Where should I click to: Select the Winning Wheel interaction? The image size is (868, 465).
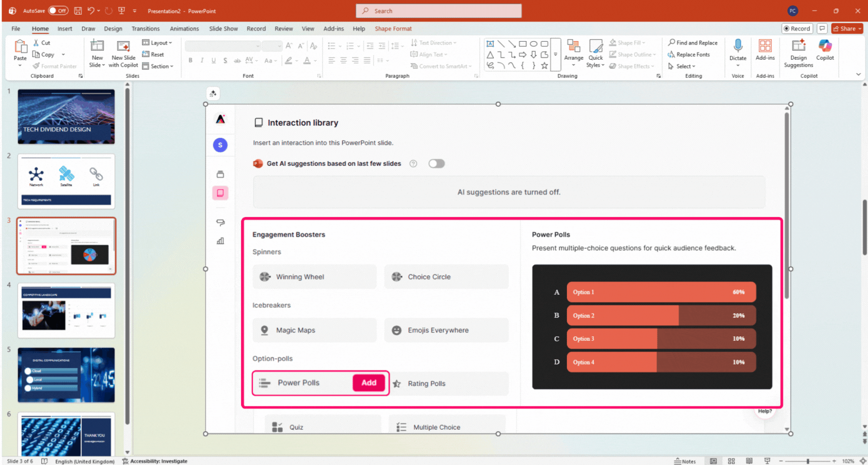pyautogui.click(x=315, y=277)
